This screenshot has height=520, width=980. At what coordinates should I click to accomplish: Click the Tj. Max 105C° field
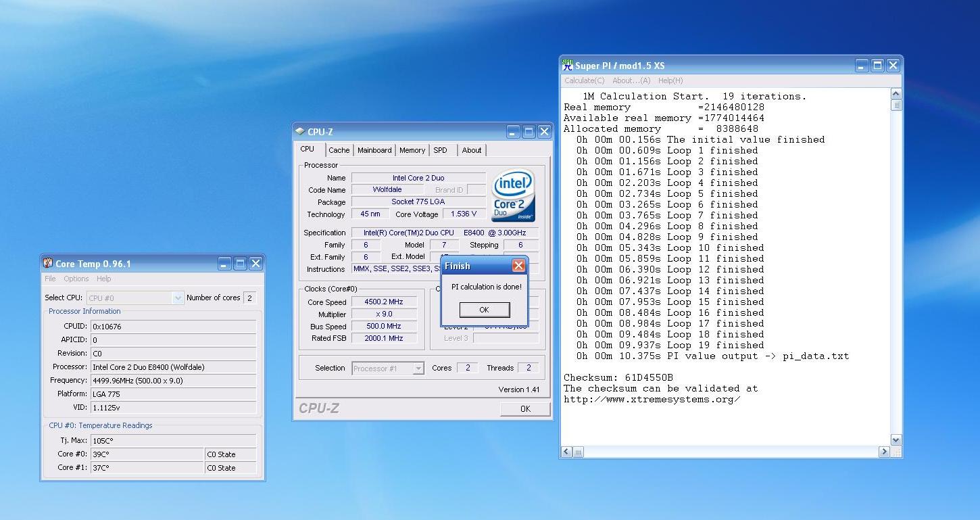click(173, 440)
